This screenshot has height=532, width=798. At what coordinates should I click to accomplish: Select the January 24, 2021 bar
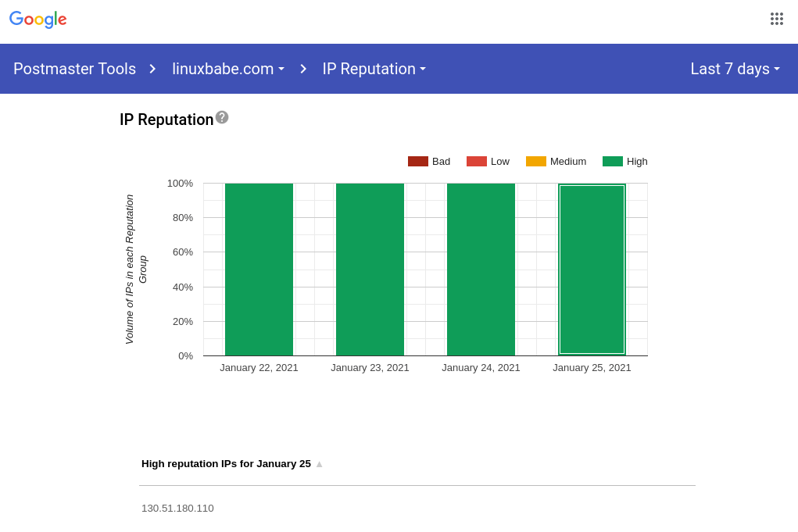481,270
